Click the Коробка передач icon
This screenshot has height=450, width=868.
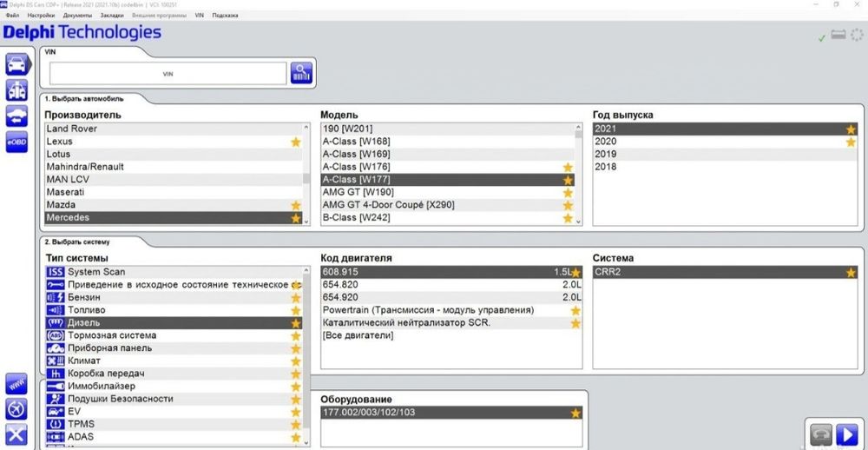pos(55,374)
